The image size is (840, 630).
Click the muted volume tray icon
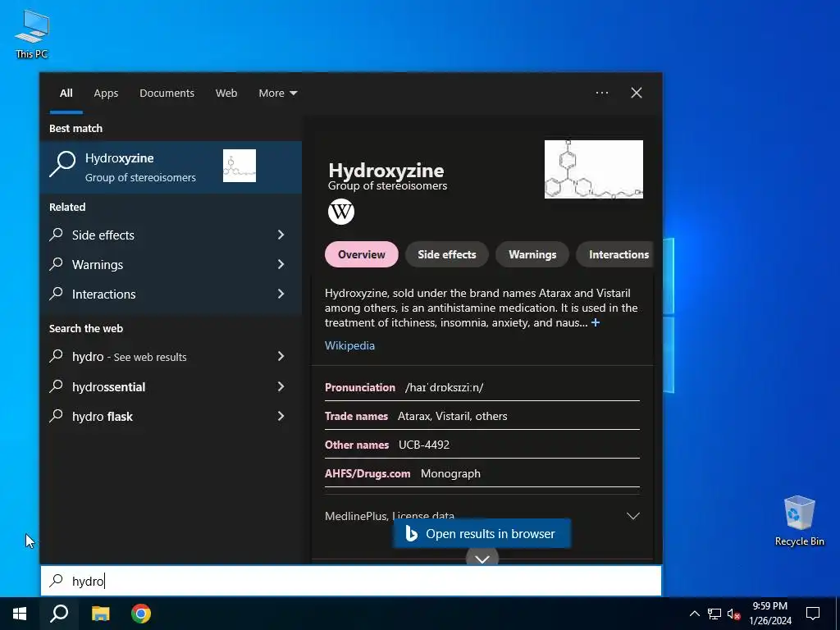[x=733, y=614]
